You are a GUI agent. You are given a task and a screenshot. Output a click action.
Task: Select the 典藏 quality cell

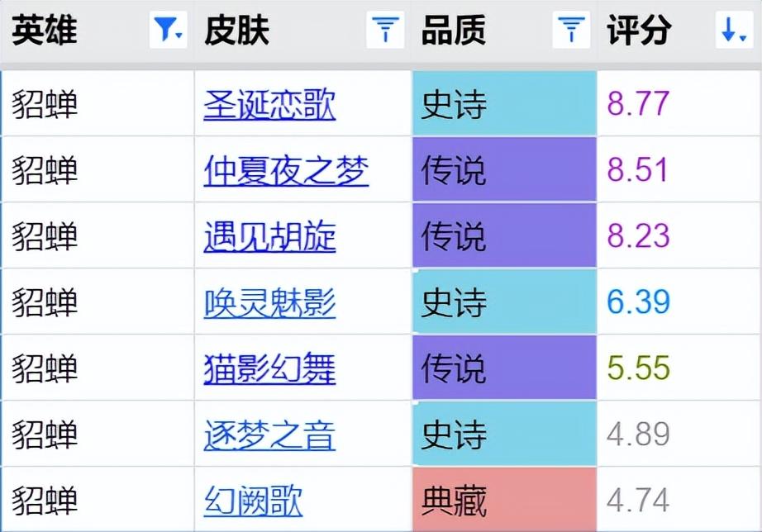point(504,500)
